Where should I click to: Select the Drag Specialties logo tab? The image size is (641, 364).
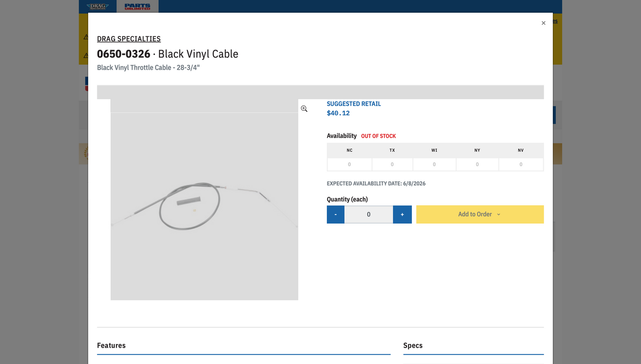(x=98, y=6)
